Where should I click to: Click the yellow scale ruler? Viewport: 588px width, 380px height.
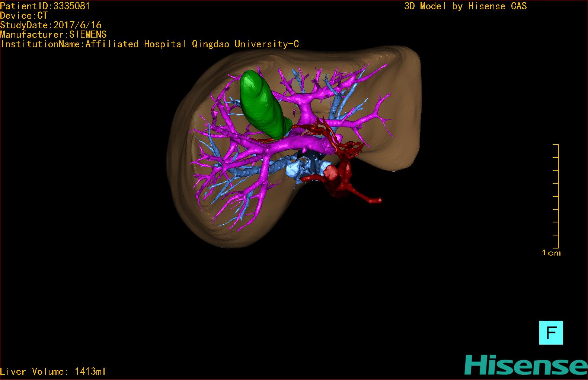pos(556,196)
